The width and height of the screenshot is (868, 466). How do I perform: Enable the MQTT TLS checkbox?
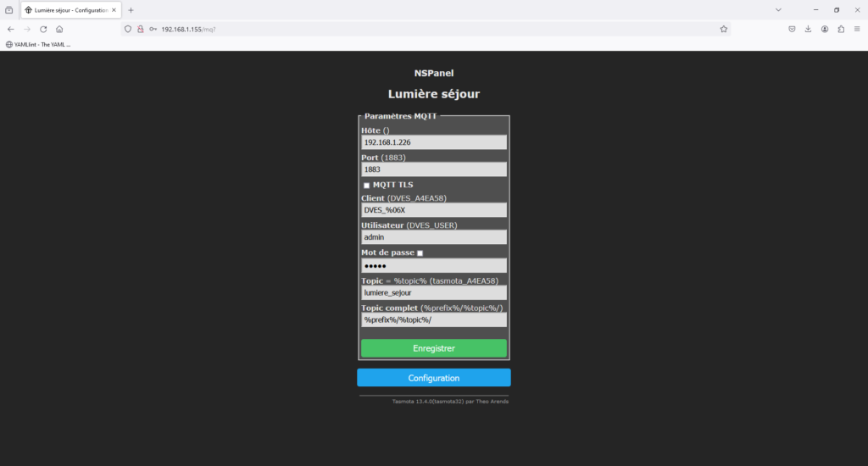366,186
